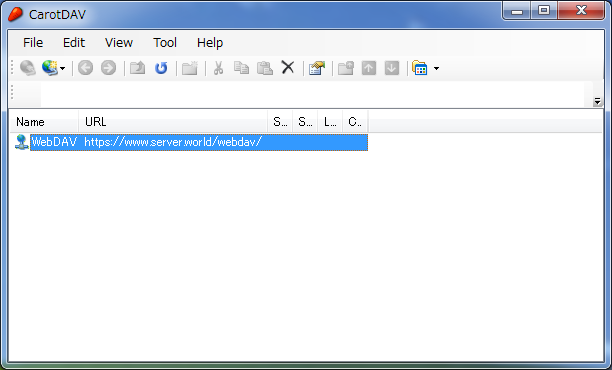Click the second 'S...' column header

pyautogui.click(x=305, y=122)
